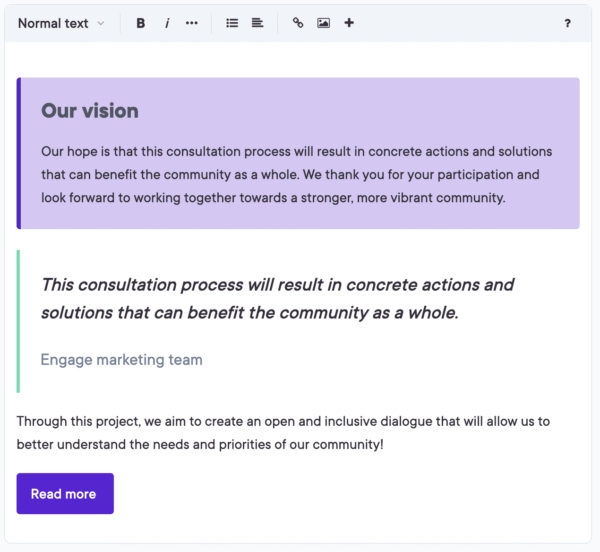Screen dimensions: 600x552
Task: Toggle italic formatting in the toolbar
Action: 167,23
